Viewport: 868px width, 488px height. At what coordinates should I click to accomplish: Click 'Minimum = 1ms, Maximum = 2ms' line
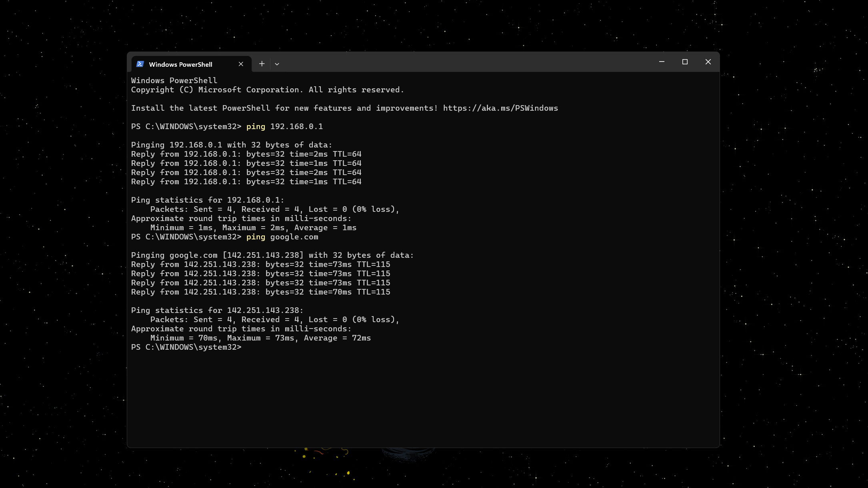tap(253, 227)
